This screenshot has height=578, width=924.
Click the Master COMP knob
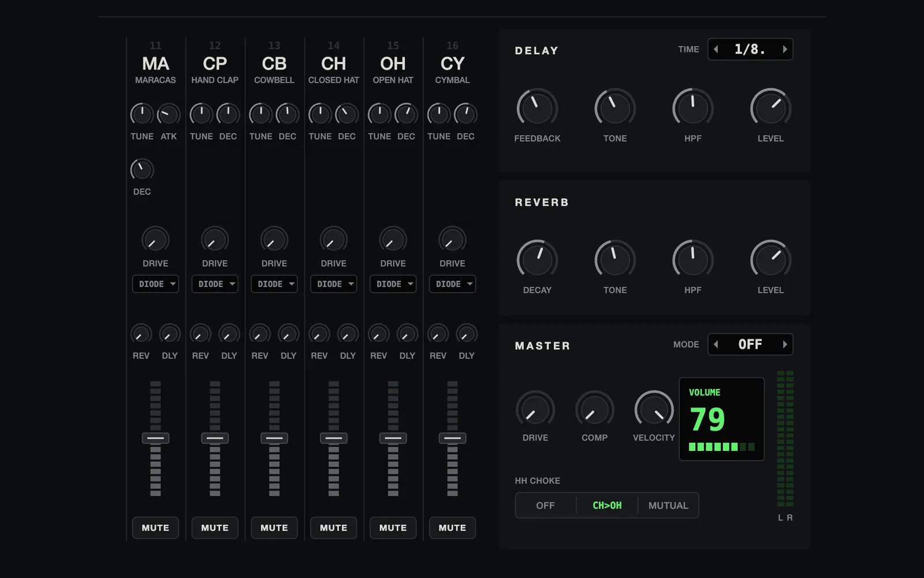(x=595, y=410)
